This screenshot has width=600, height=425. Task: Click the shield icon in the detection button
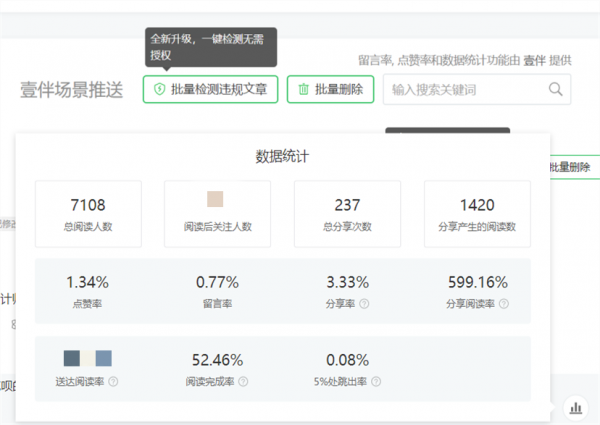159,90
